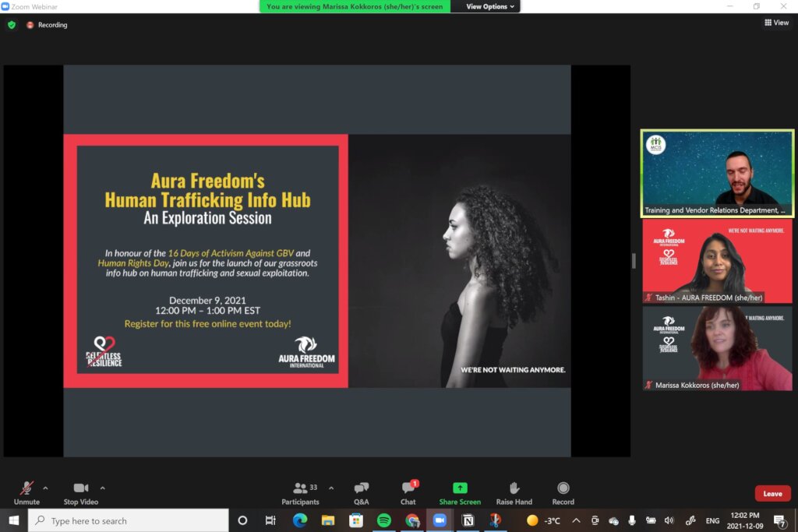Unmute the microphone

tap(26, 491)
